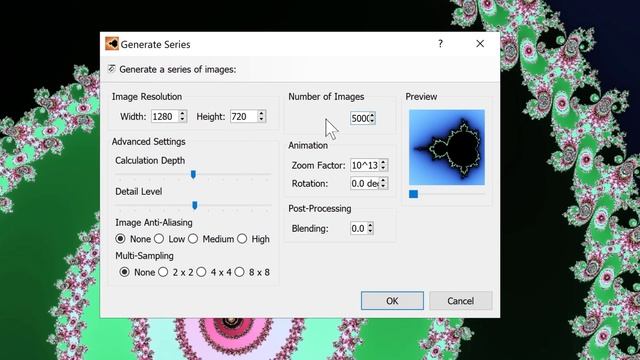Click the Detail Level slider handle
The height and width of the screenshot is (360, 640).
click(195, 205)
